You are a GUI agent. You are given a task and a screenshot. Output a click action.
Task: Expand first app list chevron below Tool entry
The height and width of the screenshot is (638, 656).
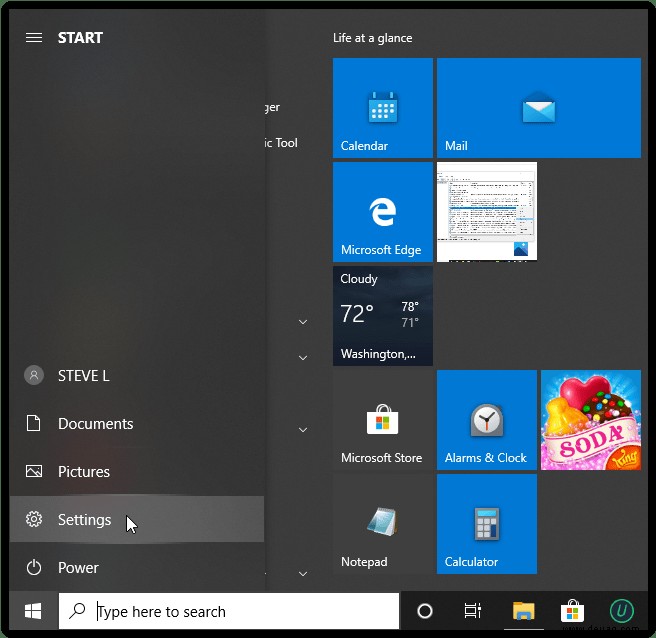(303, 322)
